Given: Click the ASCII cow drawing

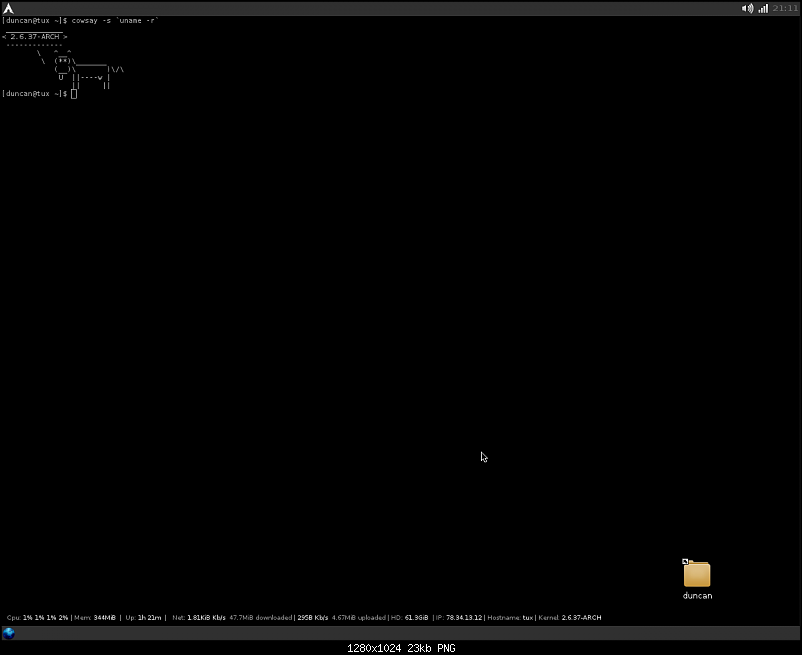Looking at the screenshot, I should pyautogui.click(x=85, y=70).
